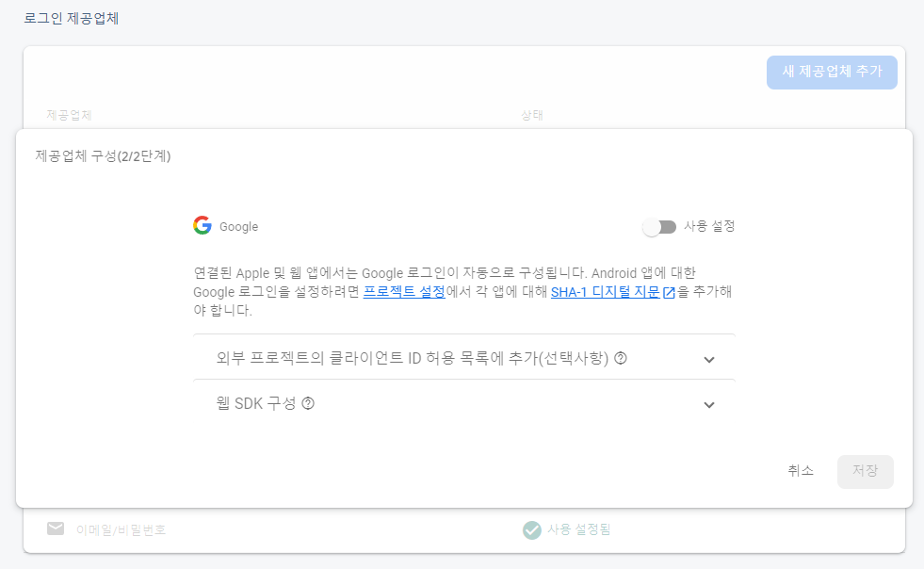This screenshot has width=924, height=569.
Task: Click the green check icon beside 사용 설정됨
Action: click(x=531, y=530)
